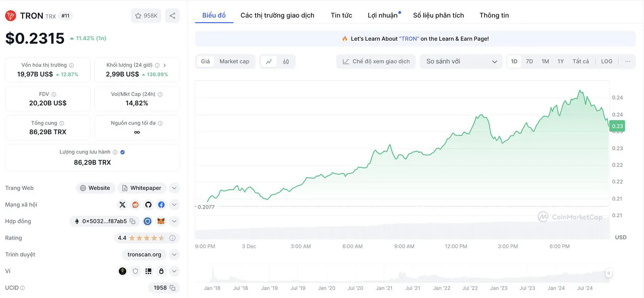
Task: Select the Tất cả time range
Action: [x=581, y=61]
